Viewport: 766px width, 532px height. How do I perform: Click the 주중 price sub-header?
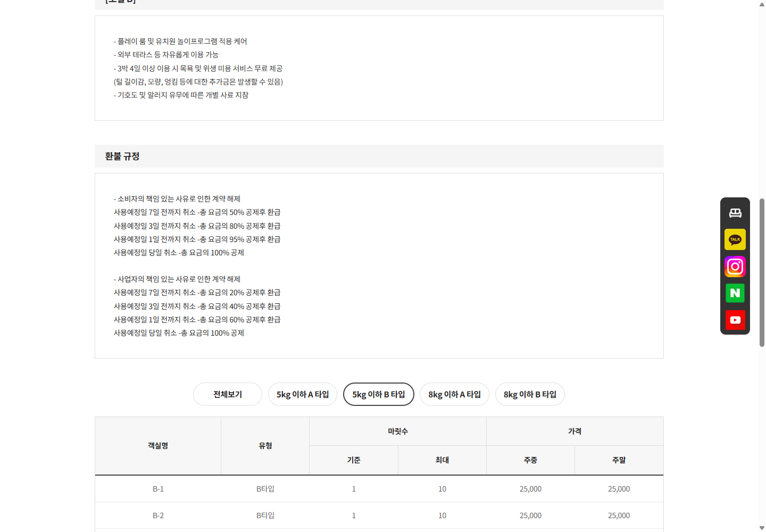531,460
